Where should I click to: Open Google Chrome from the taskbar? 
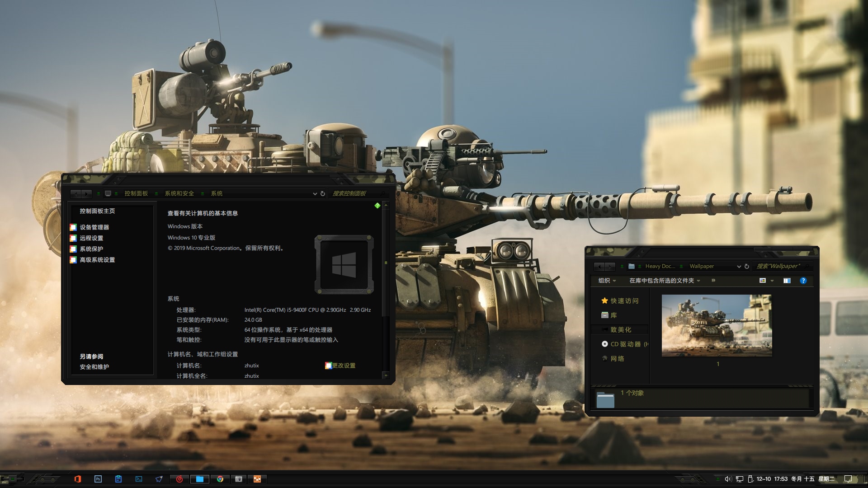(220, 479)
